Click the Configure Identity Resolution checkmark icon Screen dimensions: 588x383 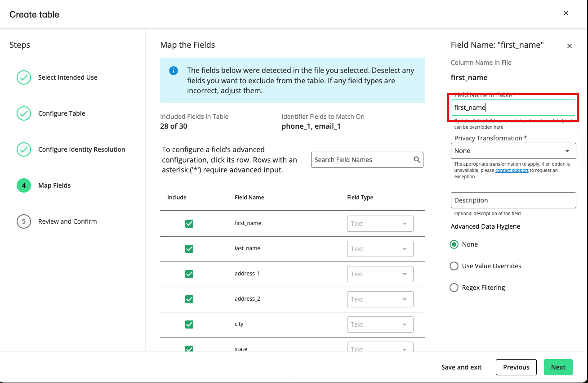24,149
